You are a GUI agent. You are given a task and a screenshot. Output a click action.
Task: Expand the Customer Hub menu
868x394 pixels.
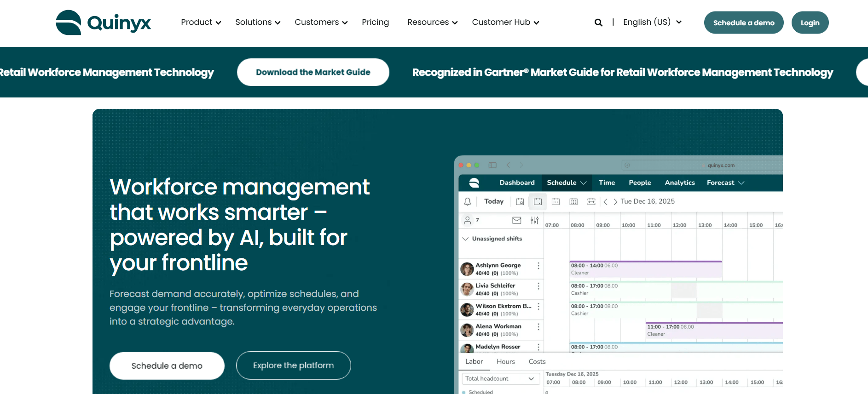(505, 22)
